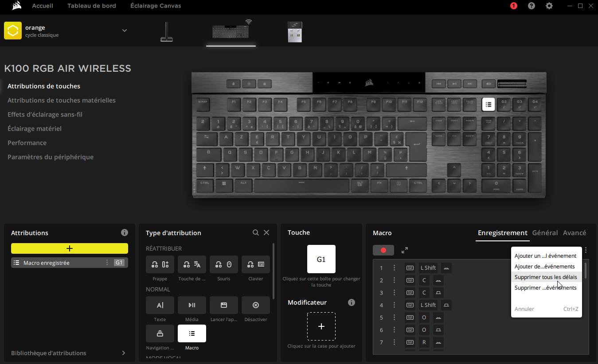
Task: Click the orange profile hexagon icon
Action: pyautogui.click(x=13, y=31)
